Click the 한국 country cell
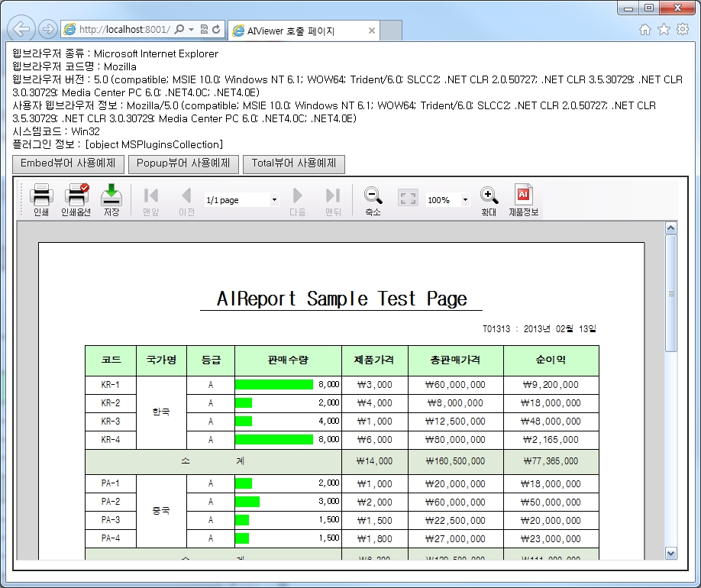 coord(161,412)
